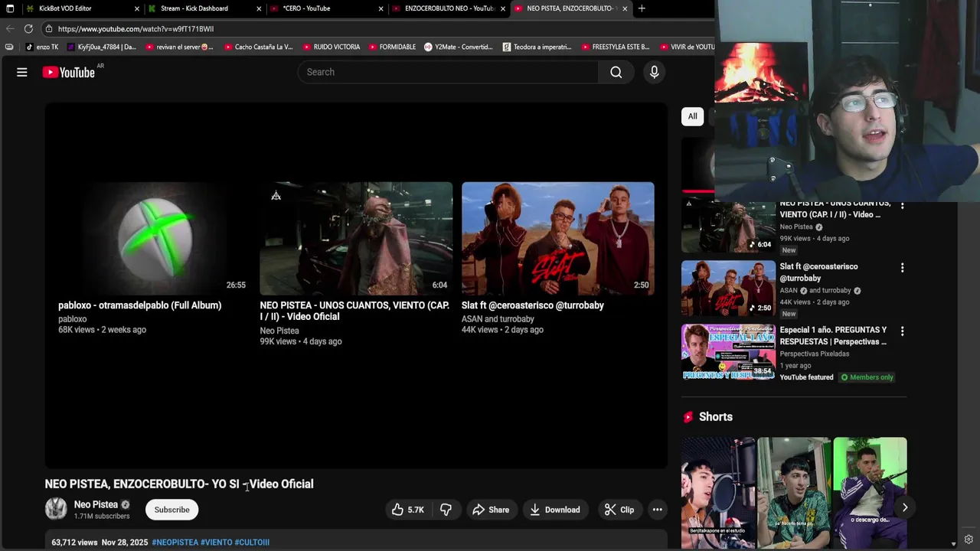This screenshot has height=551, width=980.
Task: Play pabloxo otramasdelpablo endscreen thumbnail
Action: pyautogui.click(x=154, y=239)
